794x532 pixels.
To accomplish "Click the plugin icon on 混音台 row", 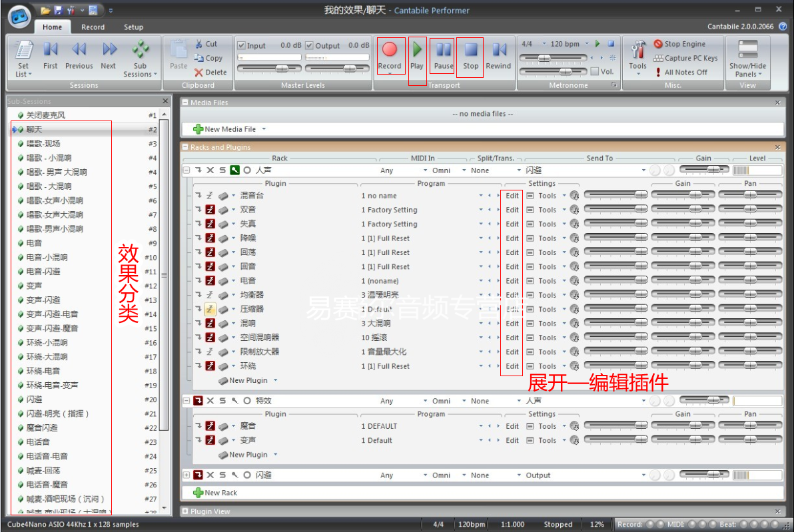I will click(x=223, y=195).
